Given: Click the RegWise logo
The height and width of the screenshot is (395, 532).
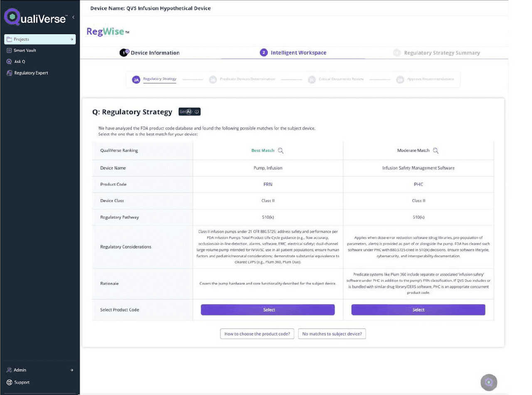Looking at the screenshot, I should coord(108,32).
